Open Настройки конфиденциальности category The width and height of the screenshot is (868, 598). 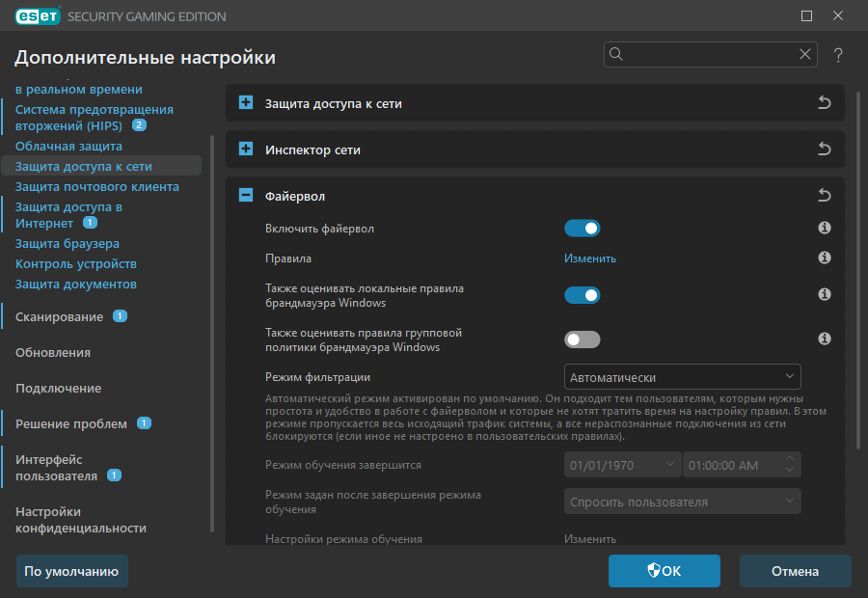[x=81, y=520]
